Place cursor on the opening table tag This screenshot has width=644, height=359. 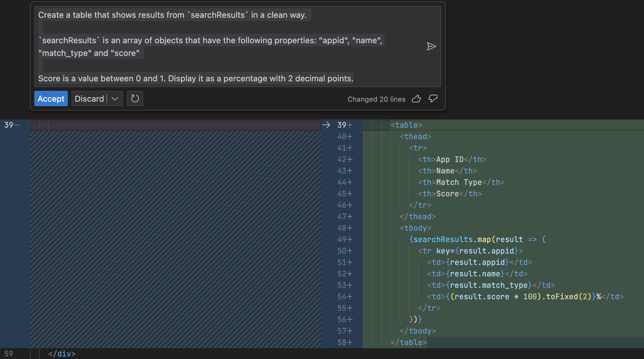pyautogui.click(x=406, y=125)
